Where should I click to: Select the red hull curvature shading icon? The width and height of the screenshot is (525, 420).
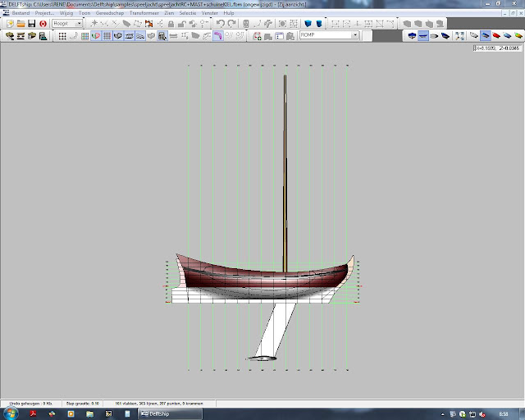click(x=496, y=35)
